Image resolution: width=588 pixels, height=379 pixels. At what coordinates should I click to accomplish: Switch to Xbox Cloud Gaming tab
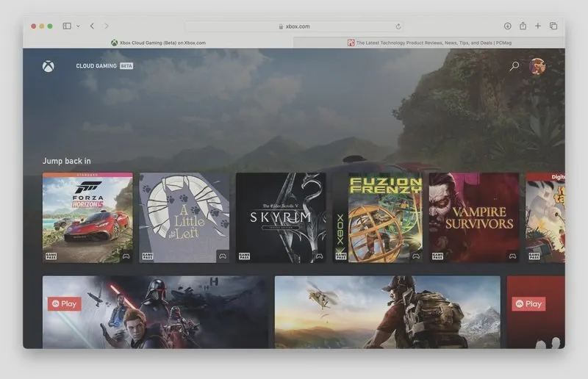click(x=158, y=43)
